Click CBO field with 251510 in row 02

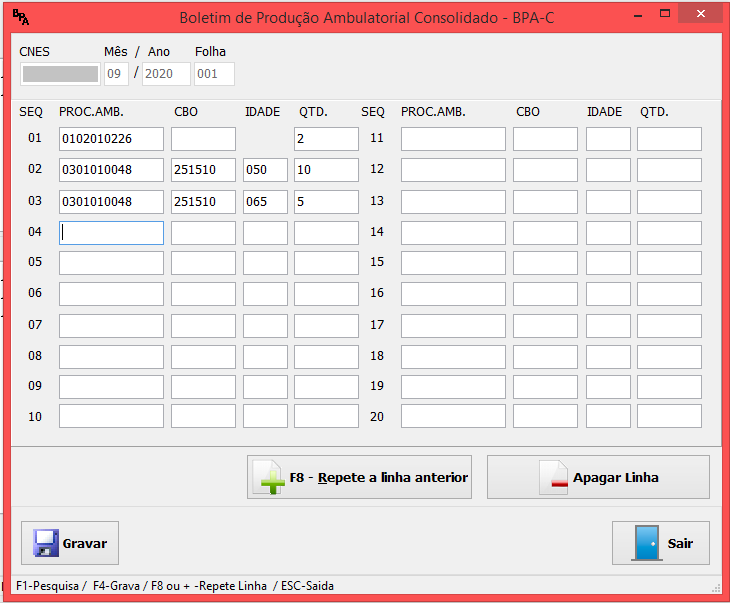coord(203,170)
